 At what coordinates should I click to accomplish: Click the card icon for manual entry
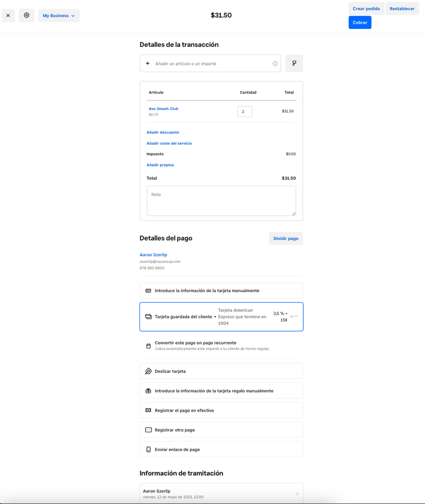[x=148, y=291]
